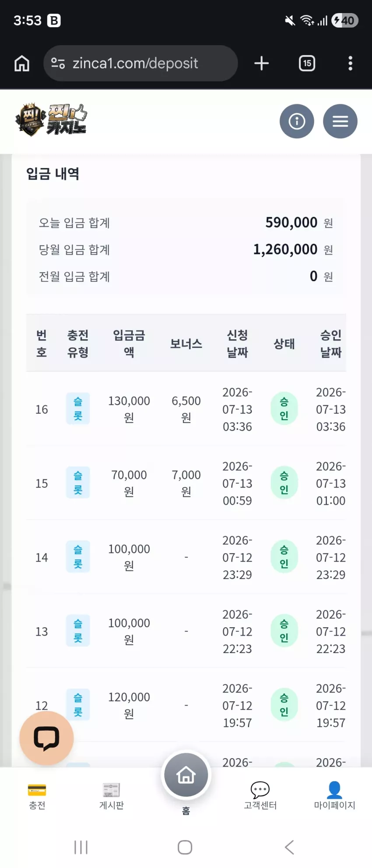Open the tab switcher showing 15 tabs
372x868 pixels.
tap(307, 63)
